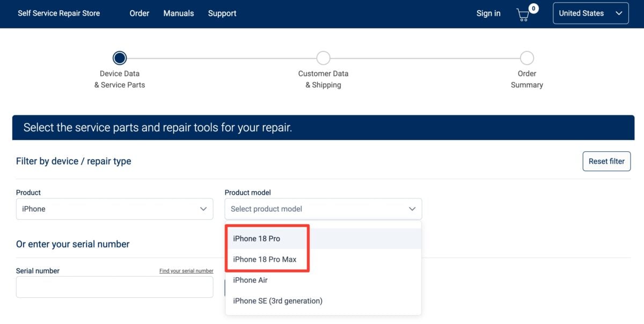Screen dimensions: 644x324
Task: Click the United States chevron arrow
Action: (x=619, y=13)
